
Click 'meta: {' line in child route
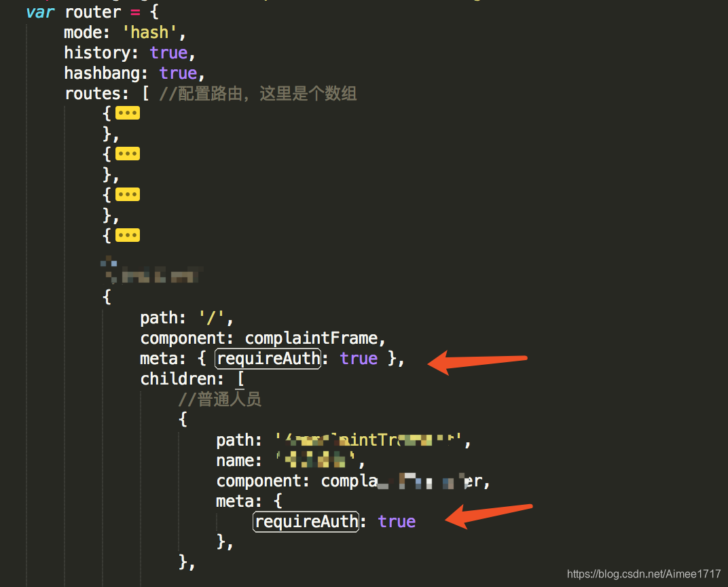click(x=249, y=501)
